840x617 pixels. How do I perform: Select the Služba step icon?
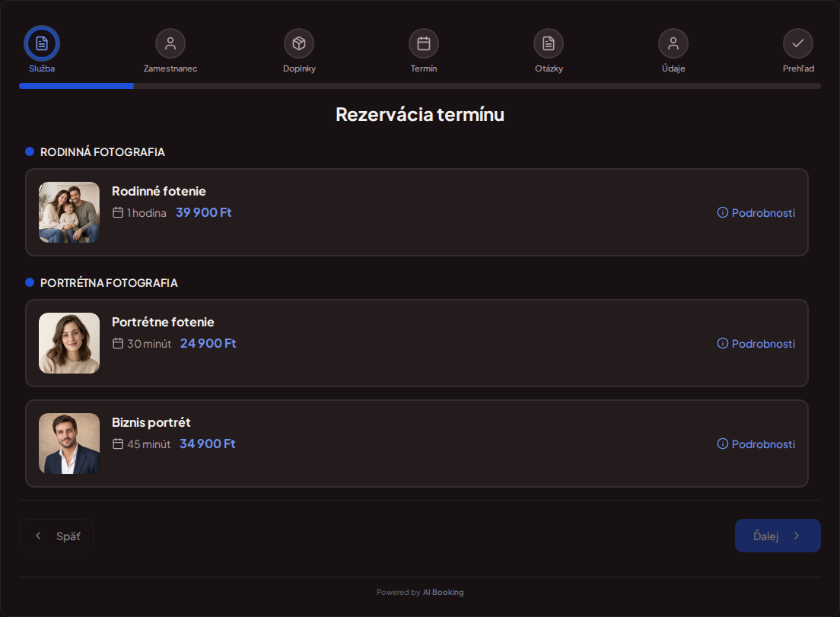[42, 43]
